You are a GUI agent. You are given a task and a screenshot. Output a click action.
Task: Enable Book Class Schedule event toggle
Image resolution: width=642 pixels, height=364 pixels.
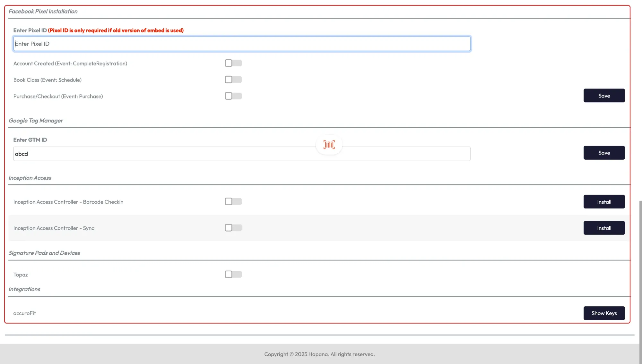233,80
